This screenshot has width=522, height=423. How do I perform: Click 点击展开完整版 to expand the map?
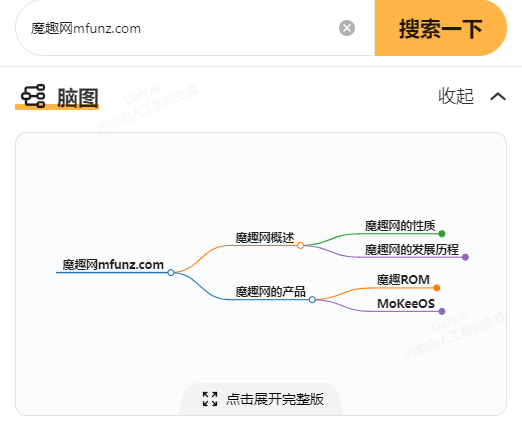coord(275,399)
